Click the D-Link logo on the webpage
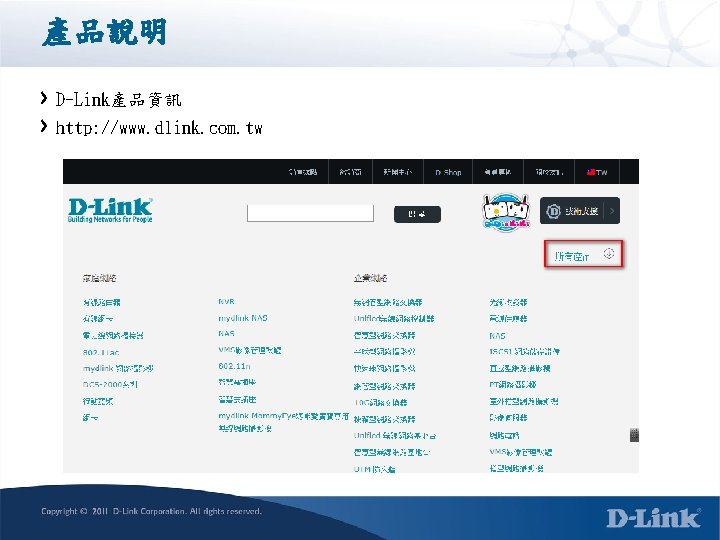The width and height of the screenshot is (720, 540). 110,210
